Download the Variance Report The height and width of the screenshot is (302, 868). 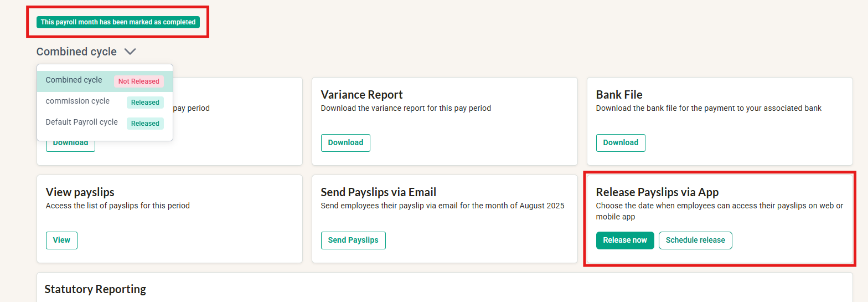tap(345, 142)
